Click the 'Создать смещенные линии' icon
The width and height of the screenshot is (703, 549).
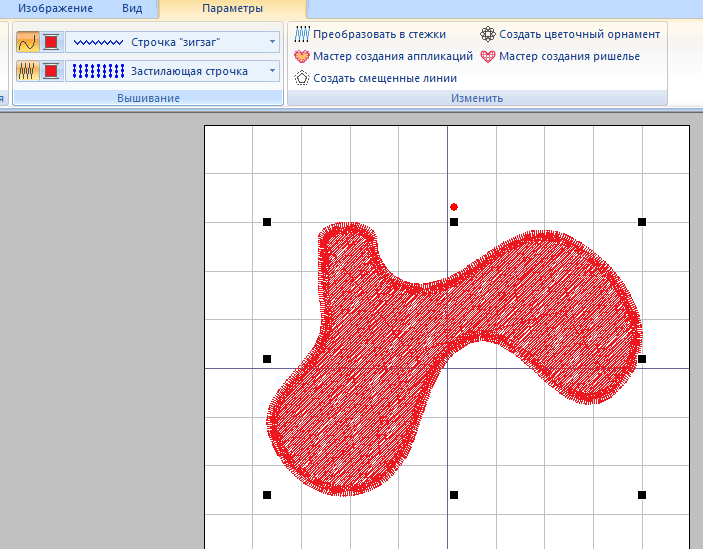tap(302, 78)
